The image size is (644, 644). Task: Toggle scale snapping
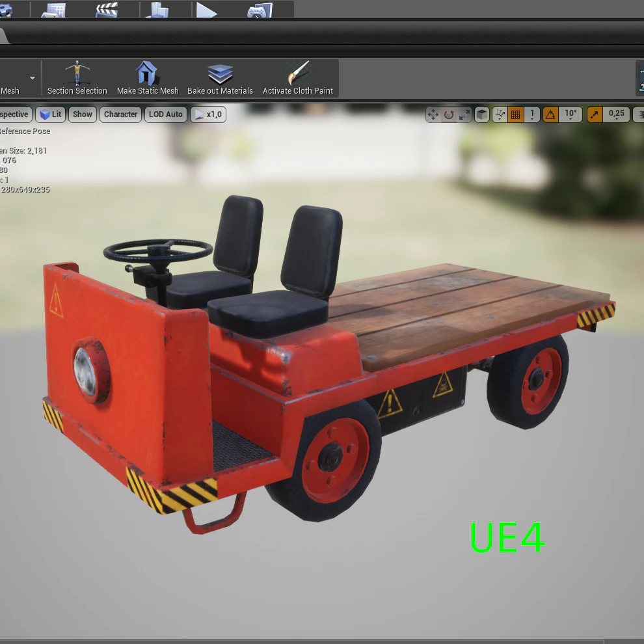(x=595, y=114)
